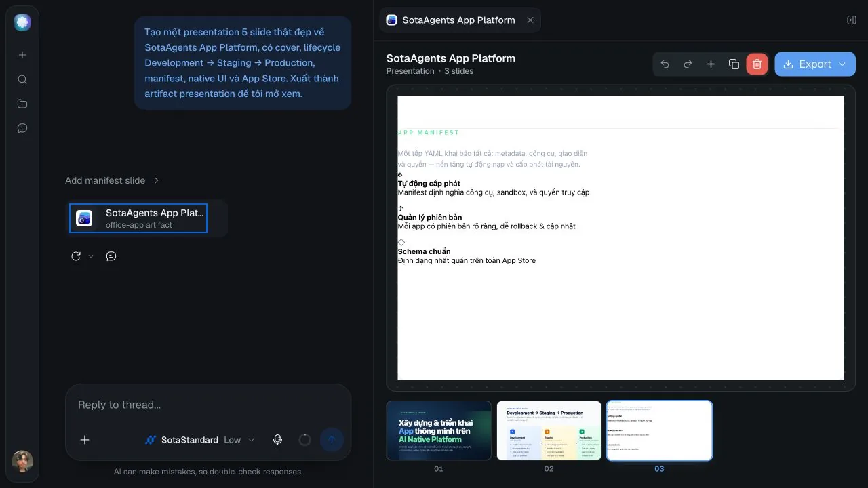Viewport: 868px width, 488px height.
Task: Undo the last presentation edit
Action: [x=665, y=64]
